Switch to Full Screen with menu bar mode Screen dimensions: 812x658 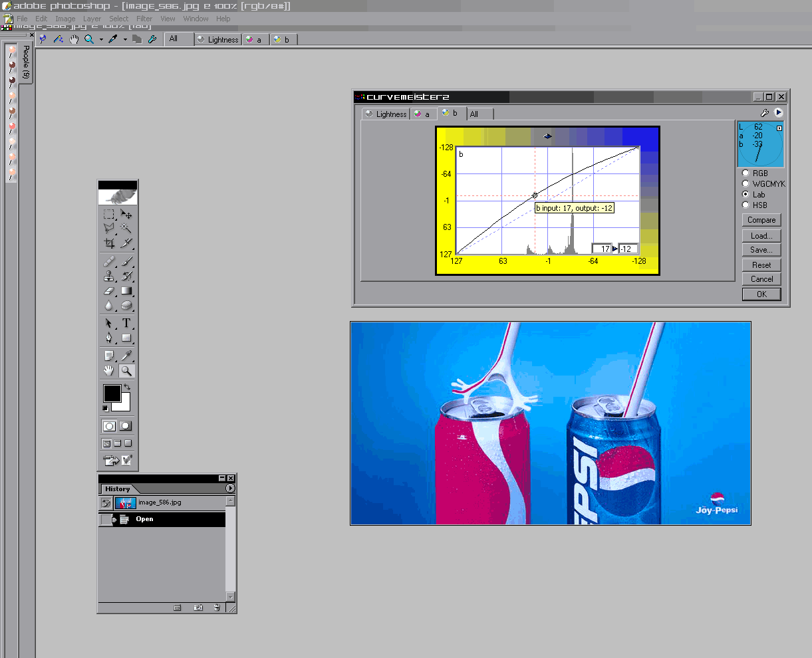pyautogui.click(x=118, y=443)
